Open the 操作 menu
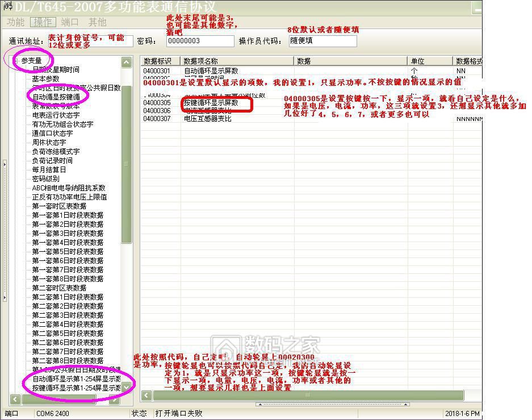The image size is (532, 420). (43, 22)
